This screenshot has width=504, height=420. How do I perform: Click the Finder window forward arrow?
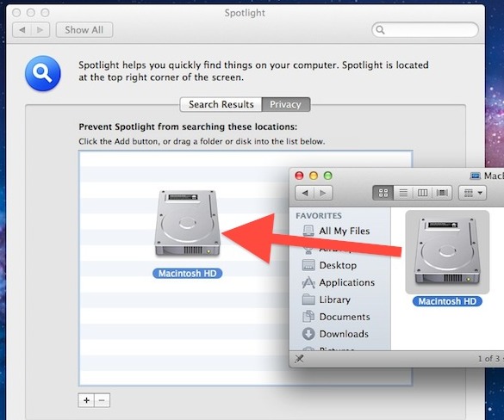pos(323,193)
